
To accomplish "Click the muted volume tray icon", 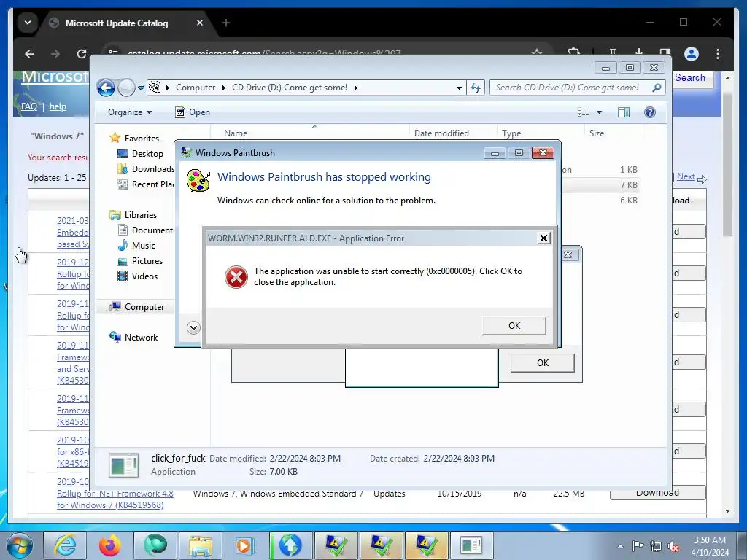I will [x=673, y=546].
